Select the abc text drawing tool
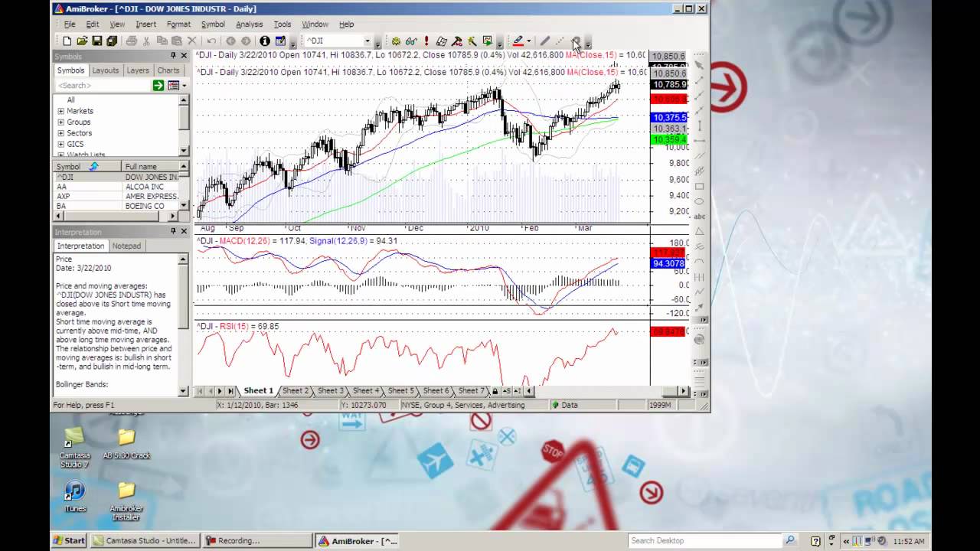 point(699,217)
